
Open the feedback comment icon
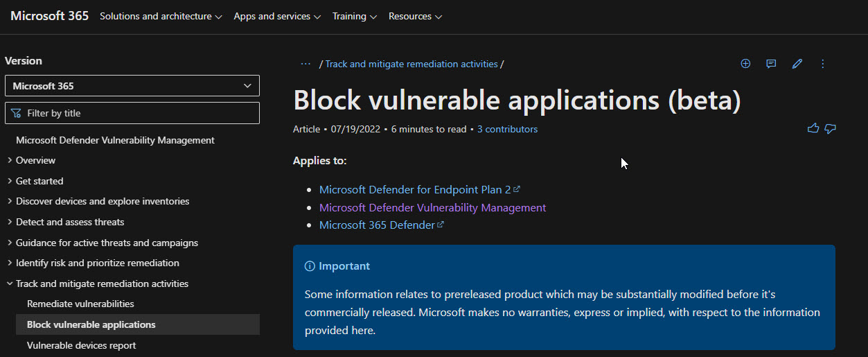[x=771, y=64]
